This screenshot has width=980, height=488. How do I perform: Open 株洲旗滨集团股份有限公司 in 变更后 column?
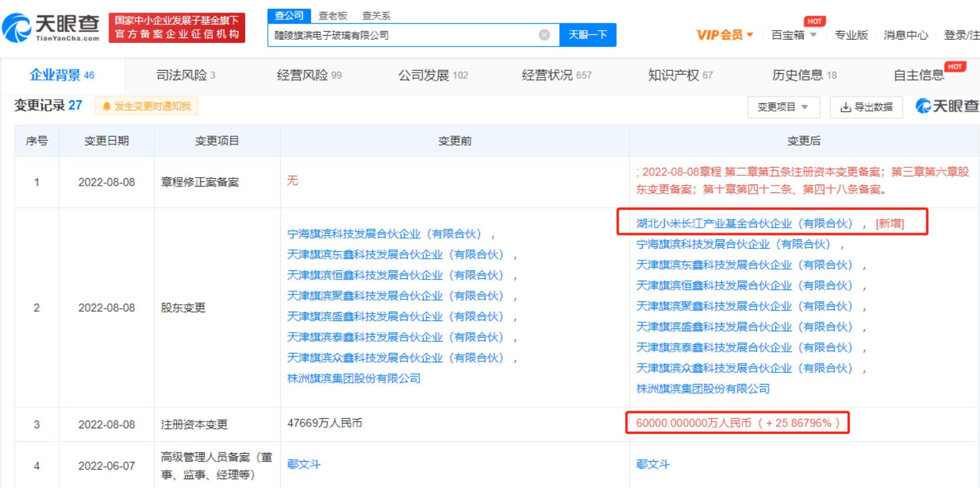tap(703, 389)
